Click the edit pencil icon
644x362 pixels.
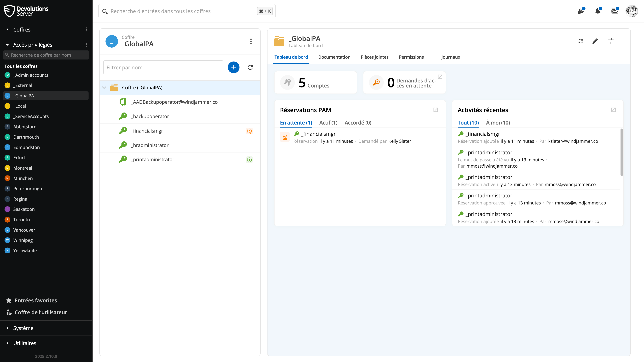595,41
